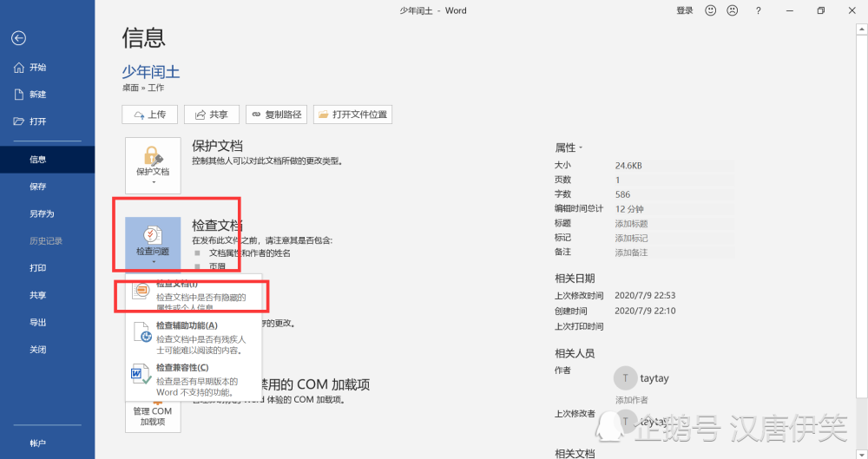Click the vertical scrollbar
Image resolution: width=868 pixels, height=459 pixels.
(861, 216)
